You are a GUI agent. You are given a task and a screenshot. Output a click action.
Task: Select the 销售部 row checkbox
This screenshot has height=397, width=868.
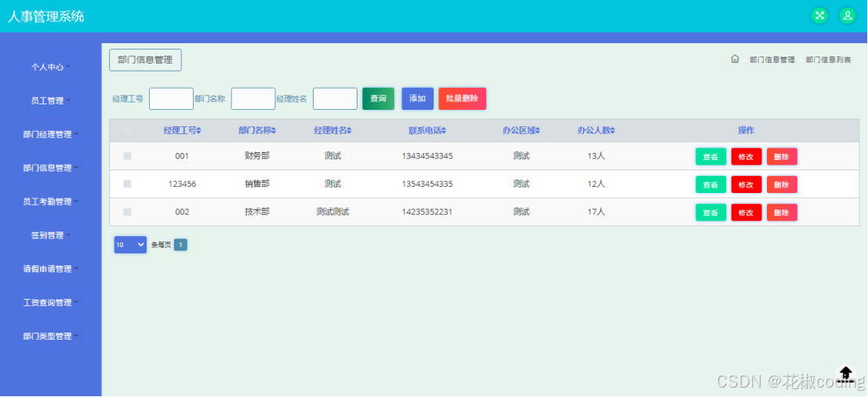(127, 184)
